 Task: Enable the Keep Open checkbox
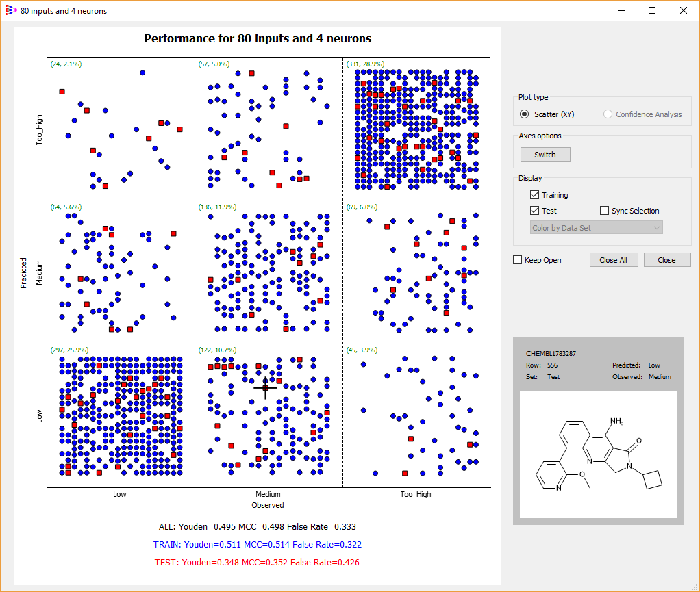(517, 260)
